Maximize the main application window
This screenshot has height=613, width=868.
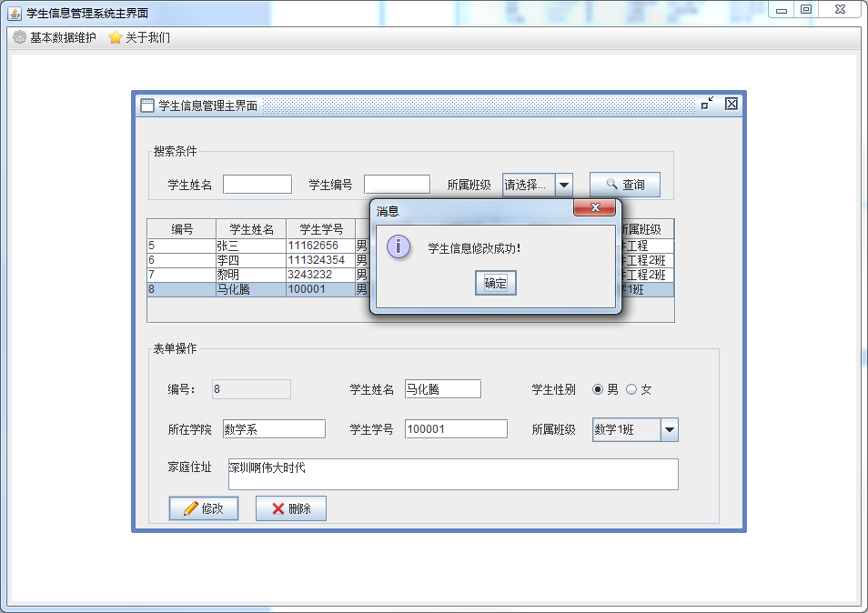[806, 9]
